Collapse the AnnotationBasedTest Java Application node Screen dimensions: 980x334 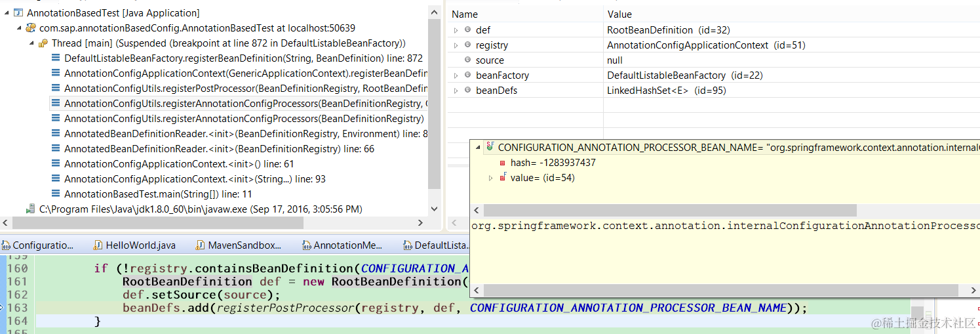tap(6, 13)
